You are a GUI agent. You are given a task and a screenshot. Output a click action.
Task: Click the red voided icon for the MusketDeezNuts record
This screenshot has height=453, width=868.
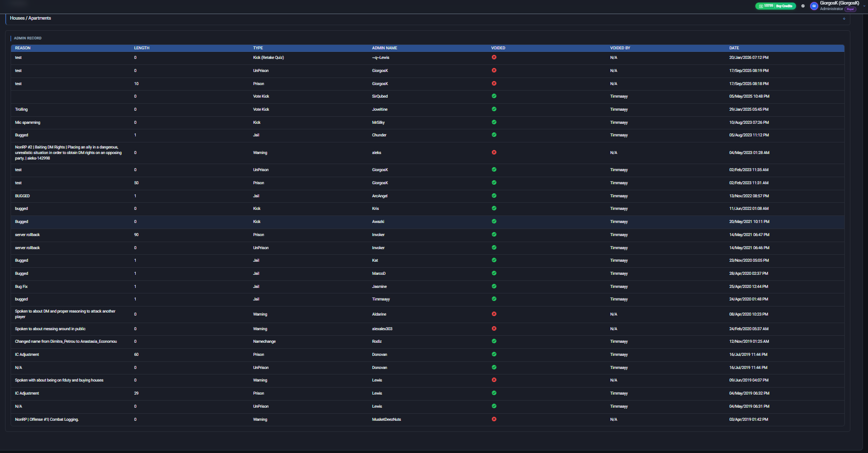tap(494, 419)
